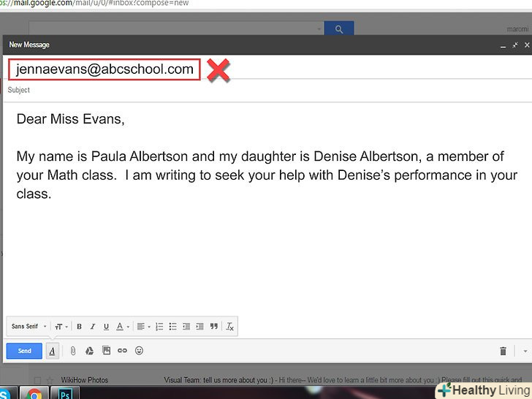Insert a photo into the message
Image resolution: width=532 pixels, height=399 pixels.
pos(106,351)
